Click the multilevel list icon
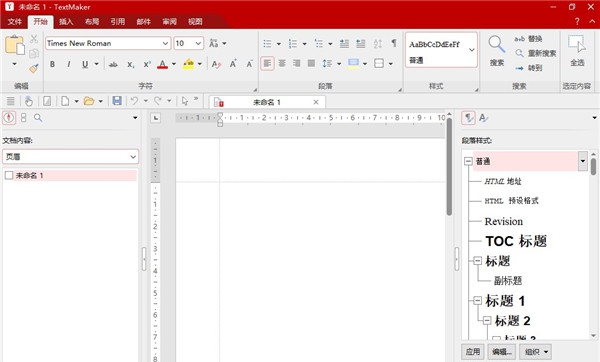600x362 pixels. (x=319, y=44)
